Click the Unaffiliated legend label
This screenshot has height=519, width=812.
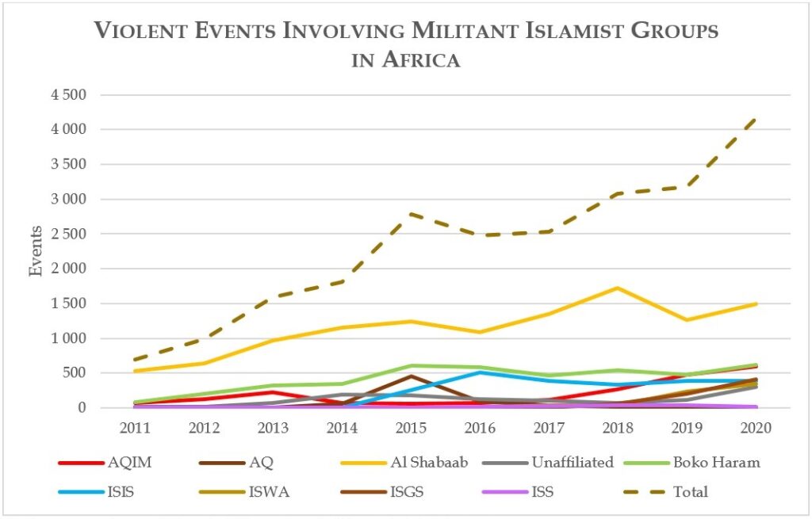573,463
